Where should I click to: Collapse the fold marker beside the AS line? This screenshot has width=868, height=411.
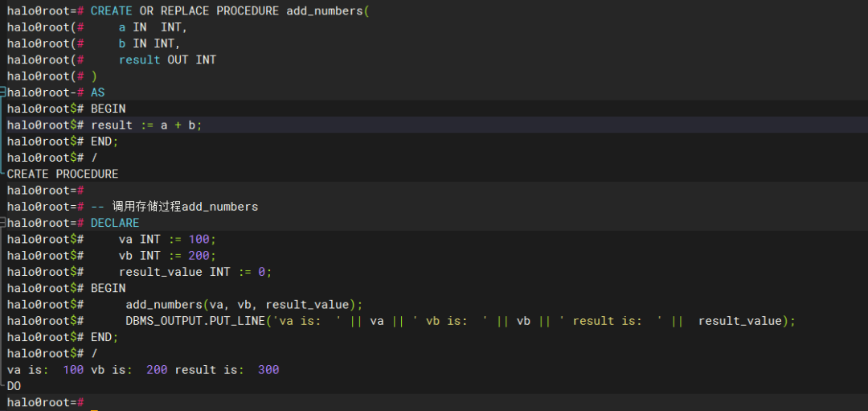(x=2, y=92)
